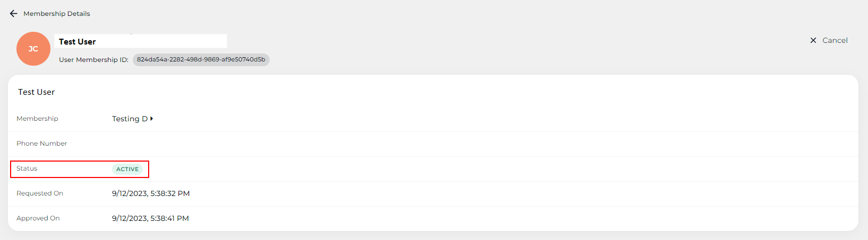Select the Approved On timestamp 5:38:41 PM
This screenshot has height=240, width=868.
tap(150, 218)
